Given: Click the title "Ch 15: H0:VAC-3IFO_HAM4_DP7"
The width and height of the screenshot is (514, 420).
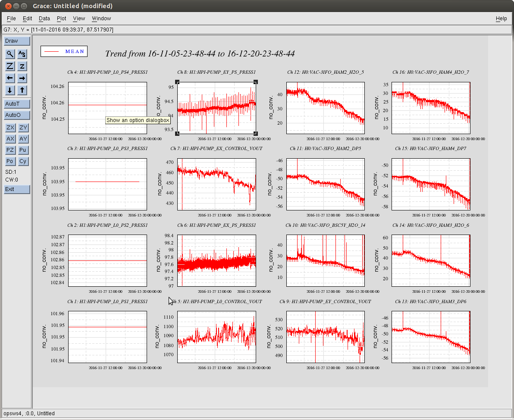Looking at the screenshot, I should pos(431,148).
